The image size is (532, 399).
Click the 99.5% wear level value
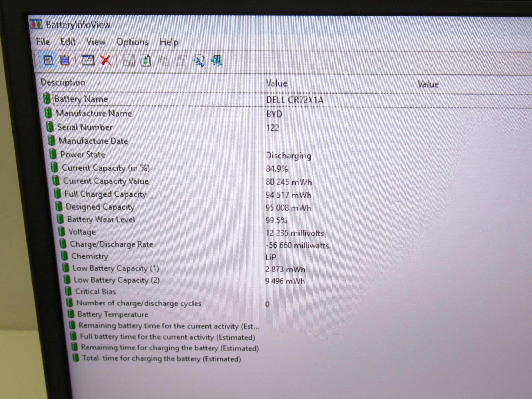(x=276, y=221)
